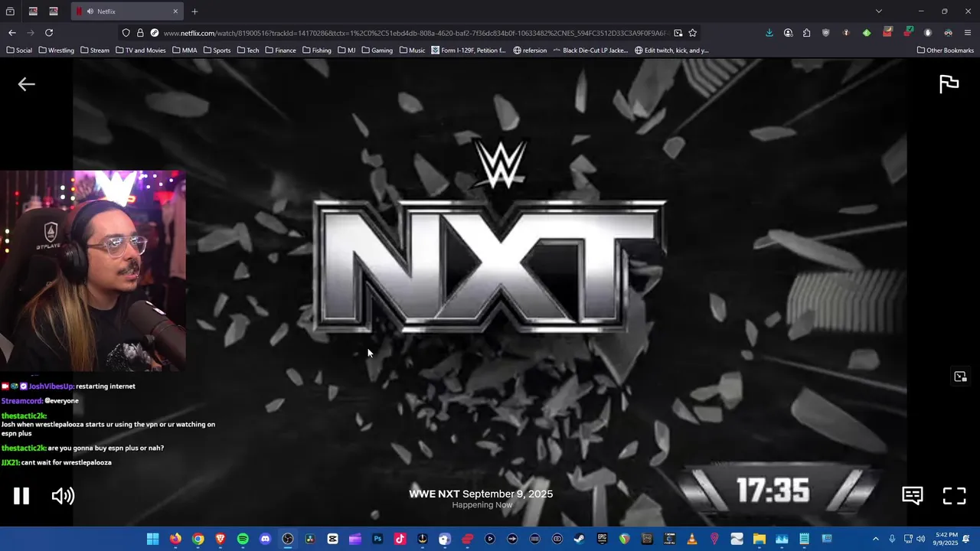Open VLC media player from taskbar
Image resolution: width=980 pixels, height=551 pixels.
[x=692, y=539]
